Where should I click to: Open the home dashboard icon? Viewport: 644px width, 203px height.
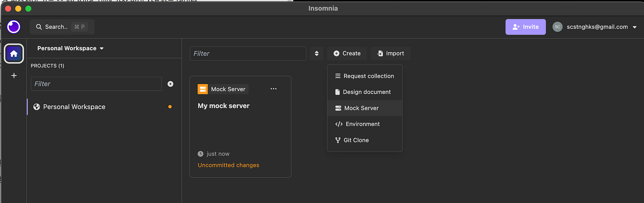click(x=14, y=53)
